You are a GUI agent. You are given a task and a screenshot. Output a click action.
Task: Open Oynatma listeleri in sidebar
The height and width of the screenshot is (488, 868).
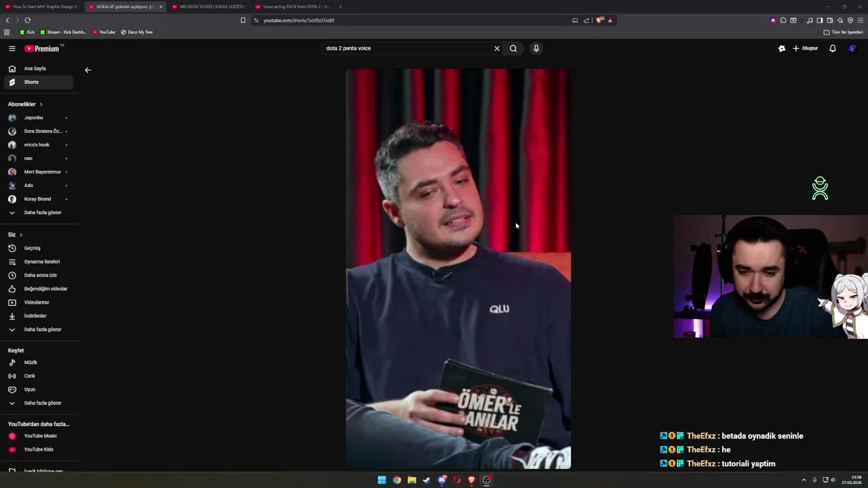tap(39, 262)
